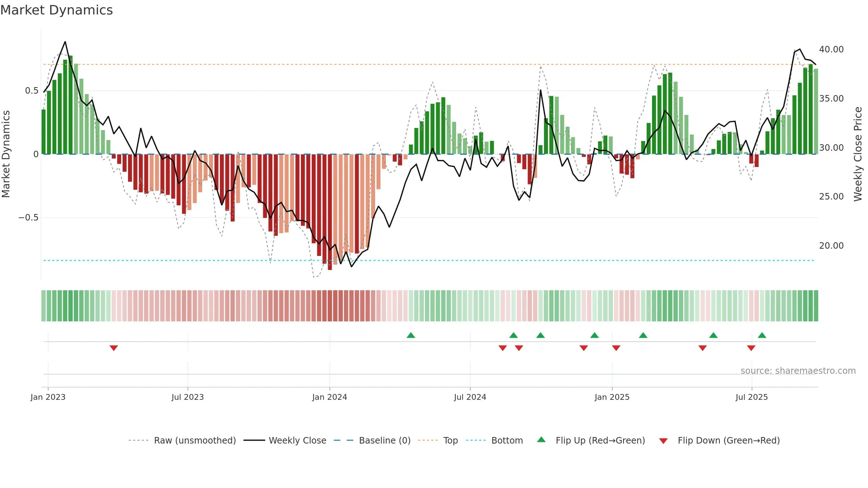
Task: Click the 'source: sharemaestro.com' text
Action: 798,371
